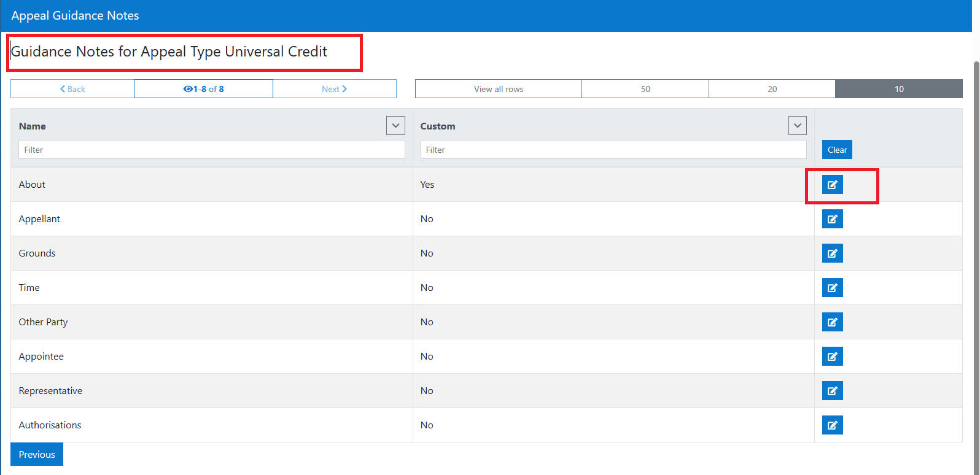Viewport: 980px width, 475px height.
Task: Edit the Grounds guidance note
Action: [833, 253]
